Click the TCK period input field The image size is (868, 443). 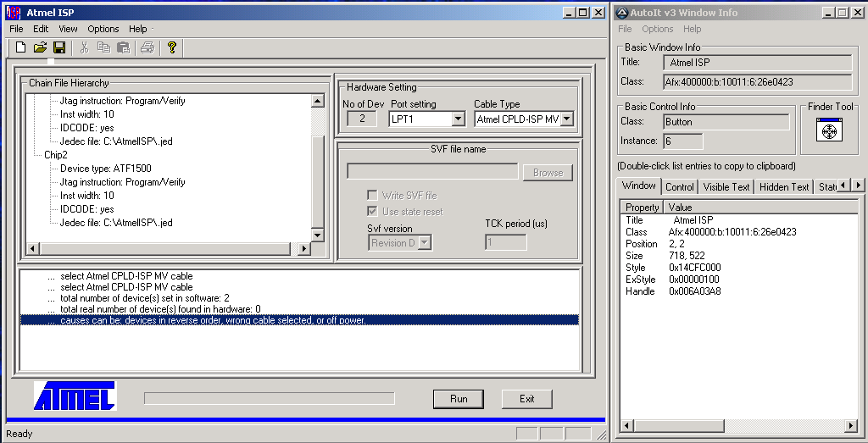tap(506, 242)
